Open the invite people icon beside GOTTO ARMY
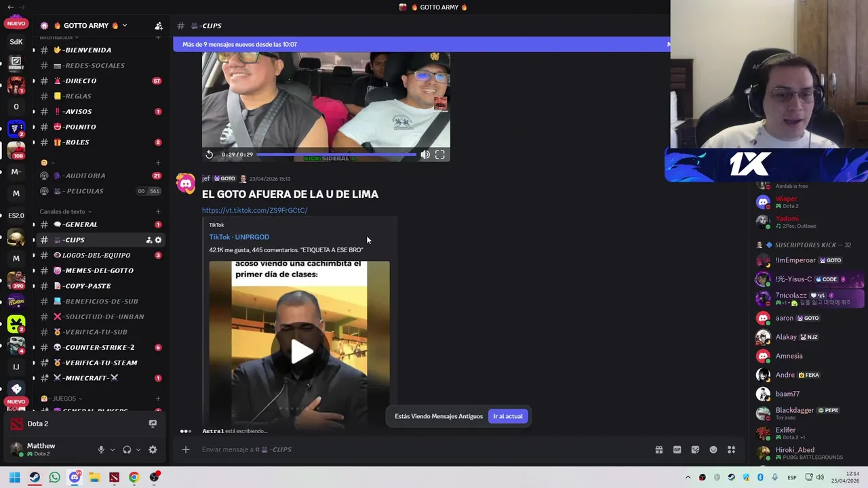Screen dimensions: 868x488 coord(159,26)
